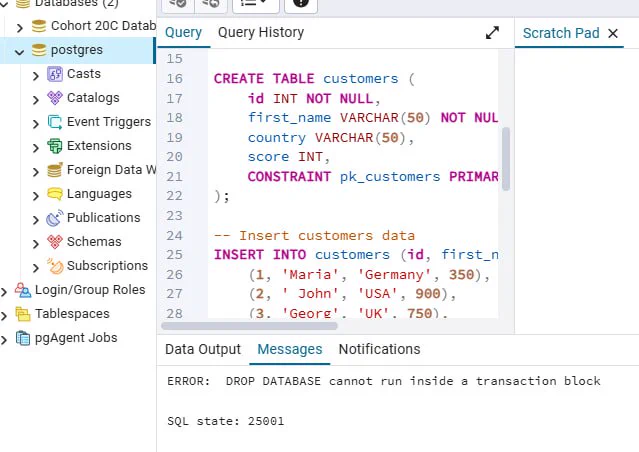
Task: Maximize the query editor with expand arrow
Action: tap(492, 33)
